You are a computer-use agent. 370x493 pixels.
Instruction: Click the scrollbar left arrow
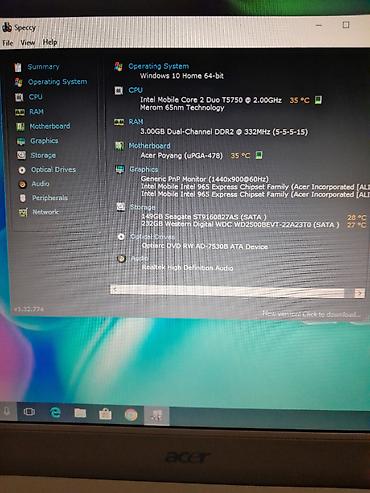115,289
